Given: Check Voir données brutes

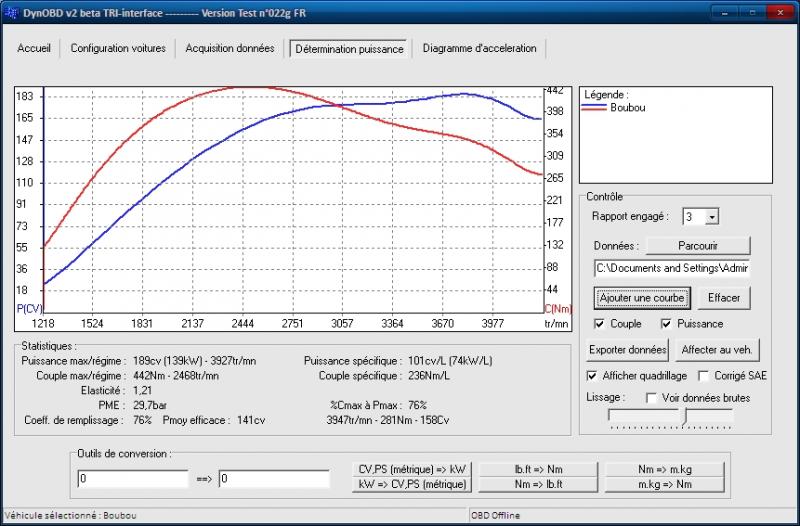Looking at the screenshot, I should tap(652, 398).
